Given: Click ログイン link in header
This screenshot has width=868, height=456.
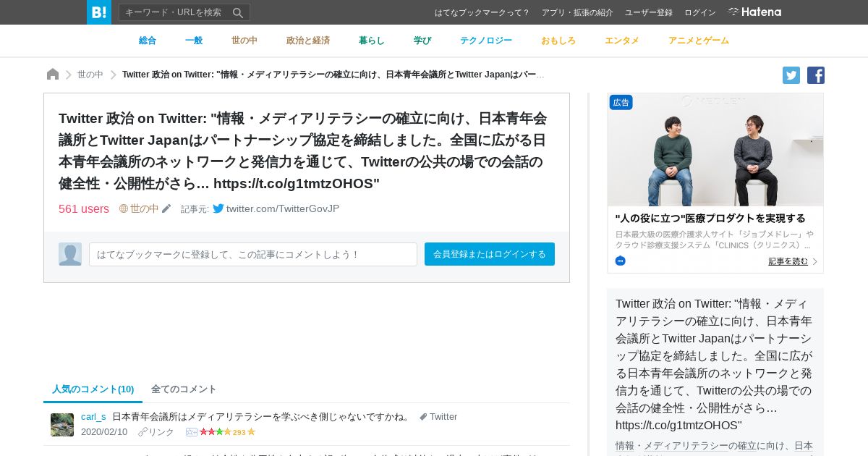Looking at the screenshot, I should [700, 12].
